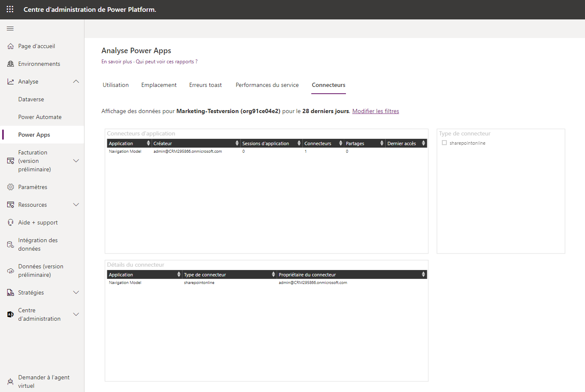The width and height of the screenshot is (585, 392).
Task: Expand the Ressources section chevron
Action: pyautogui.click(x=76, y=205)
